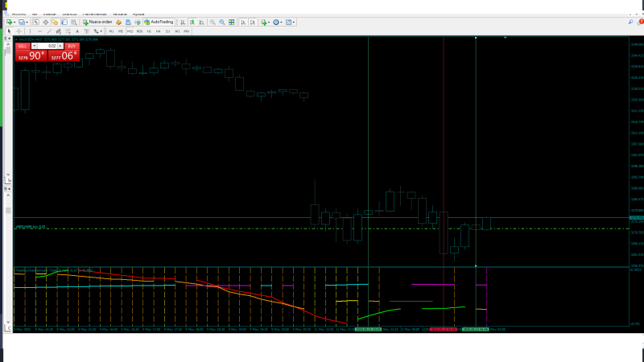This screenshot has width=644, height=362.
Task: Open the search magnifier at top right
Action: click(x=631, y=23)
